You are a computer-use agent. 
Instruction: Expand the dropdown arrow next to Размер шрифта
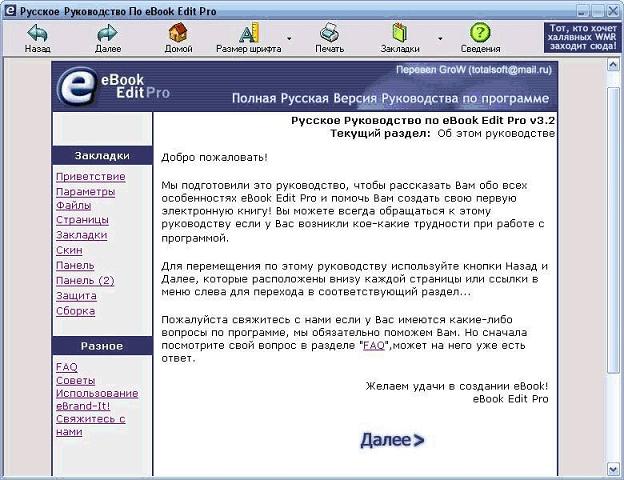[x=289, y=39]
